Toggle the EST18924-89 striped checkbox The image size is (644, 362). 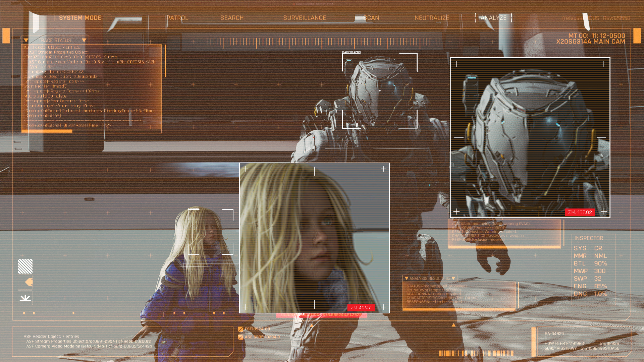pos(240,329)
